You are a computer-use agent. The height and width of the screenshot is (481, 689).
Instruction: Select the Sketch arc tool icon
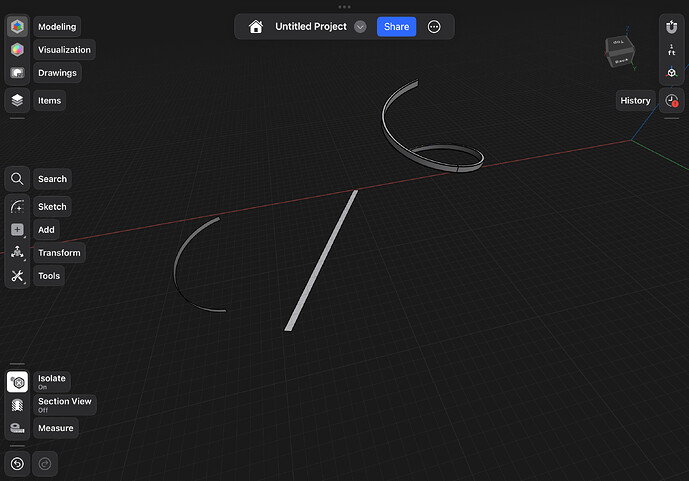[17, 206]
